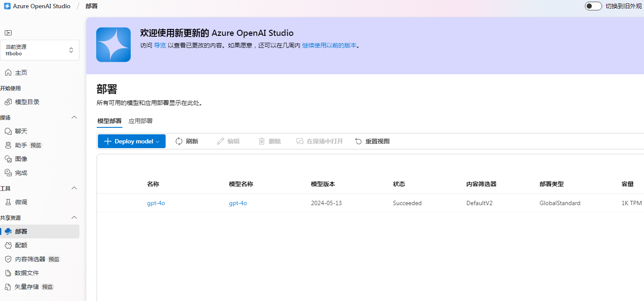
Task: Click the open in playground icon
Action: click(300, 141)
